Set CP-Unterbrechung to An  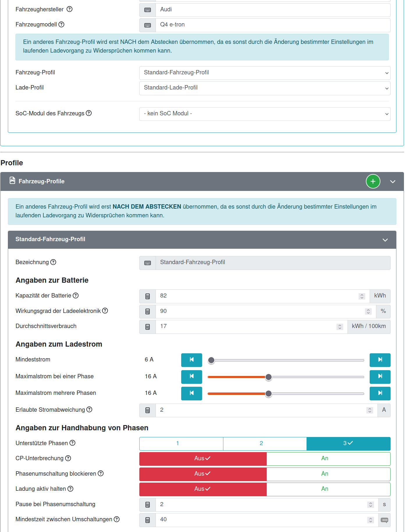[x=329, y=459]
